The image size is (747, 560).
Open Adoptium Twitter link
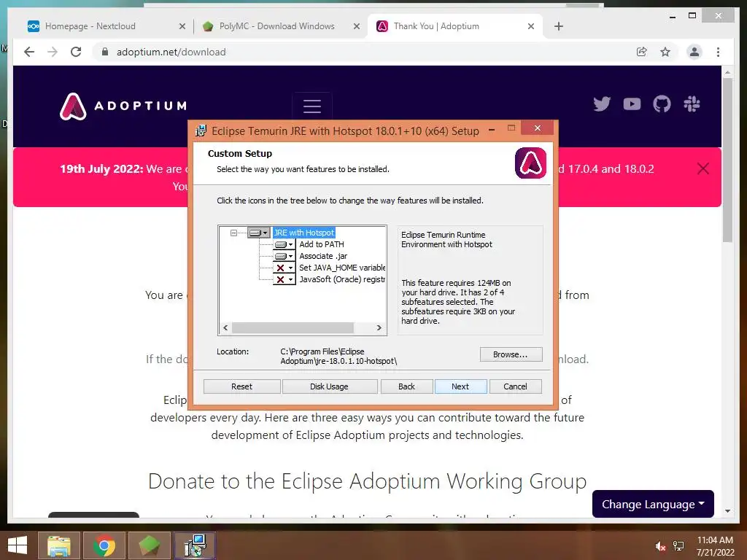pos(602,104)
